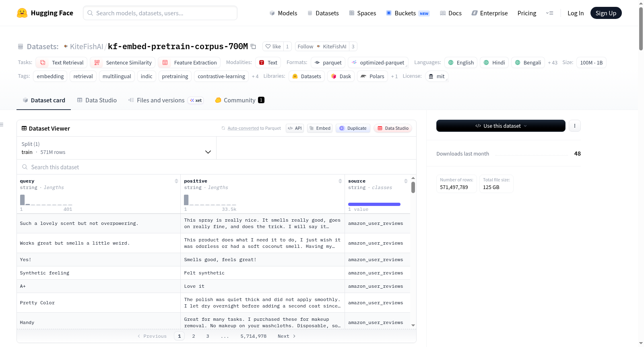The width and height of the screenshot is (644, 347).
Task: Switch to the Data Studio tab
Action: [97, 100]
